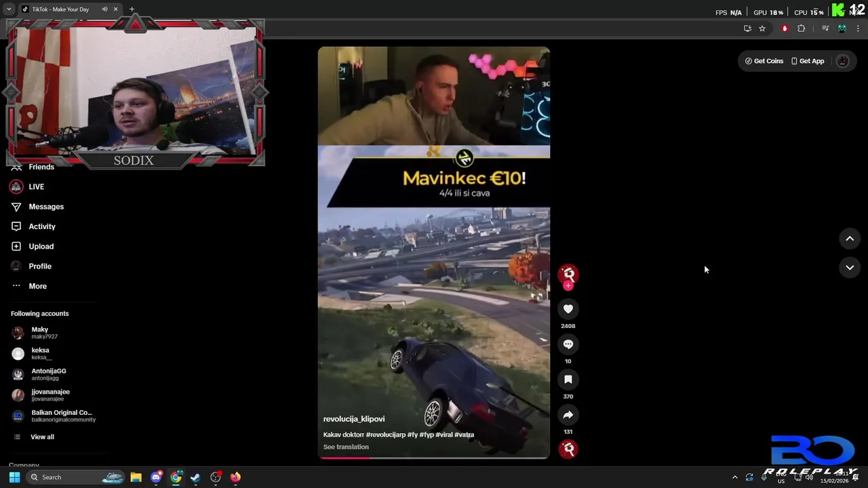Open revolucija_klipovi username on video
The width and height of the screenshot is (868, 488).
pyautogui.click(x=354, y=419)
